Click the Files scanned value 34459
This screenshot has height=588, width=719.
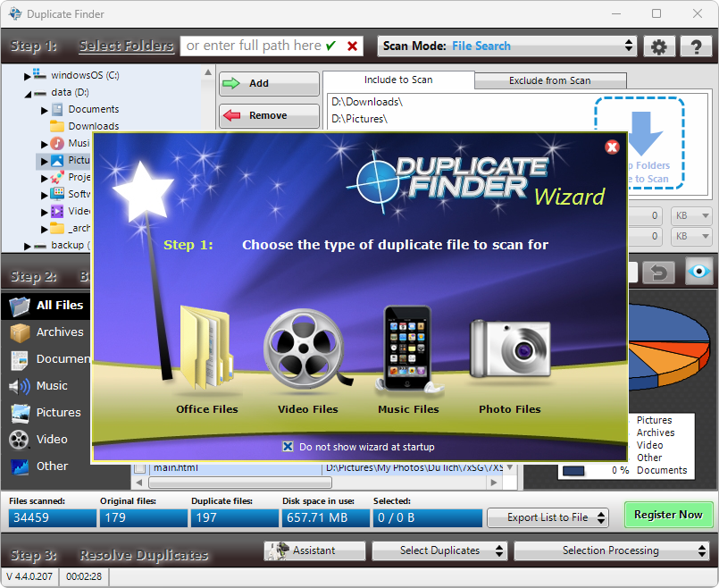[53, 517]
